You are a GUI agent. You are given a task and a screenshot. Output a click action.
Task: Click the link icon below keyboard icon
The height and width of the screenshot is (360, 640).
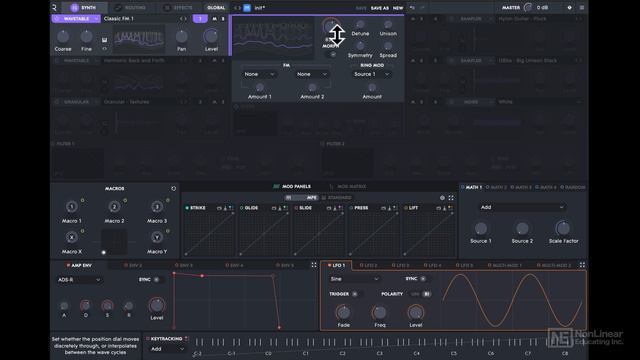(104, 49)
